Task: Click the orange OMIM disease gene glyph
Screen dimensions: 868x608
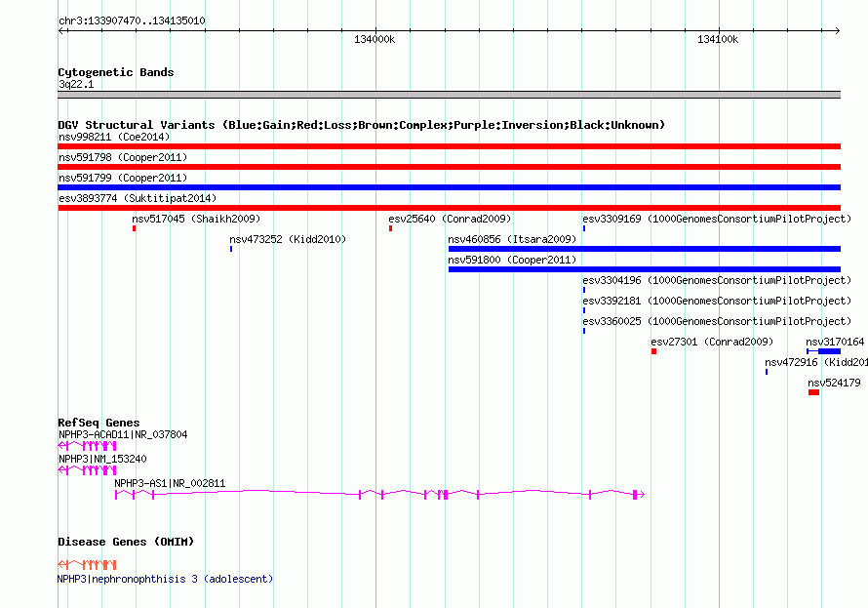Action: point(87,565)
